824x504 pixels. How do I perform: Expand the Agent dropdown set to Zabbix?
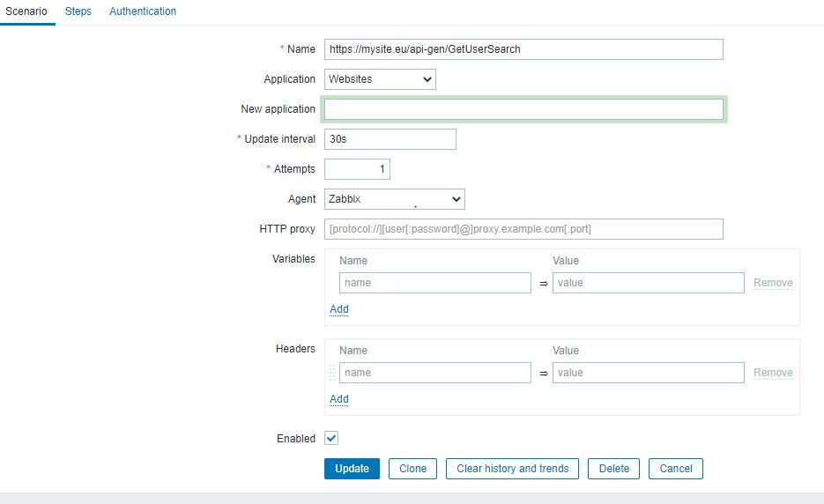click(394, 199)
